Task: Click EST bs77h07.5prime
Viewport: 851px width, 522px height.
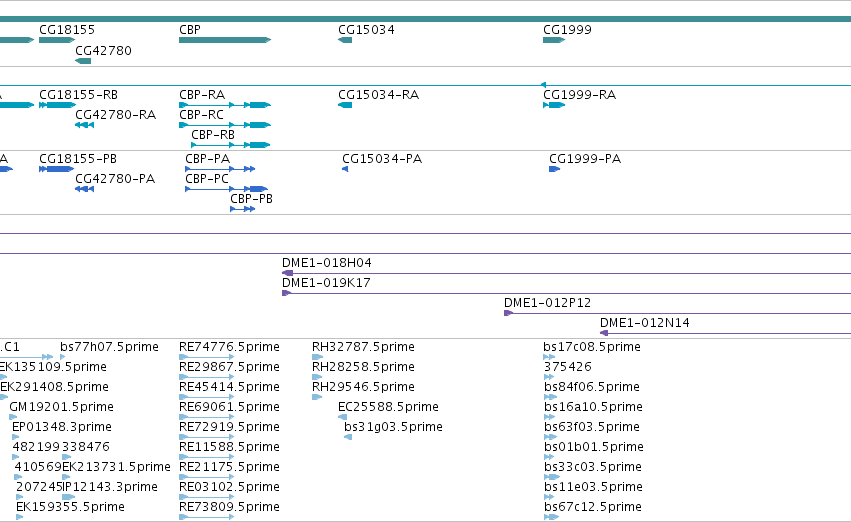Action: pyautogui.click(x=109, y=347)
